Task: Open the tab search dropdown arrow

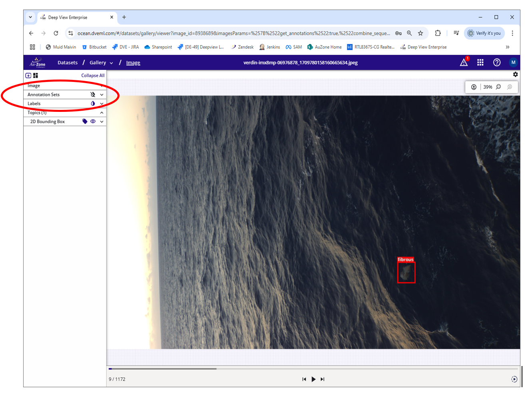Action: pyautogui.click(x=30, y=17)
